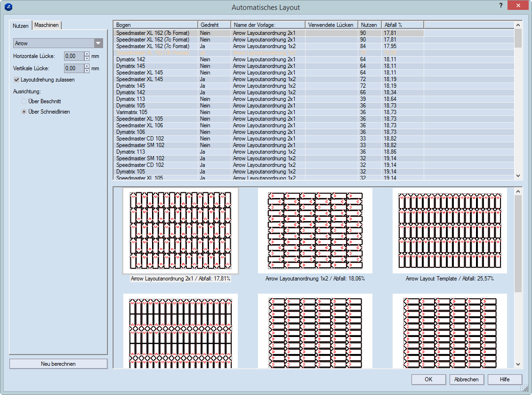This screenshot has height=395, width=532.
Task: Select the Über Beschnitt radio button
Action: [24, 101]
